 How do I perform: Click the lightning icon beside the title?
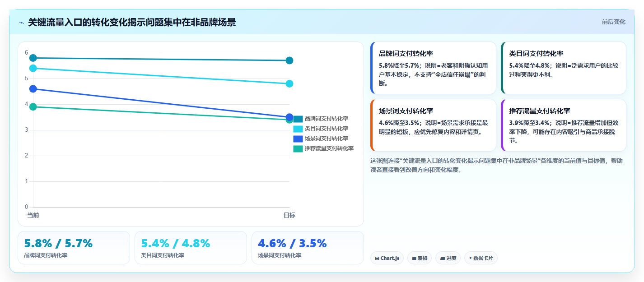click(x=21, y=22)
